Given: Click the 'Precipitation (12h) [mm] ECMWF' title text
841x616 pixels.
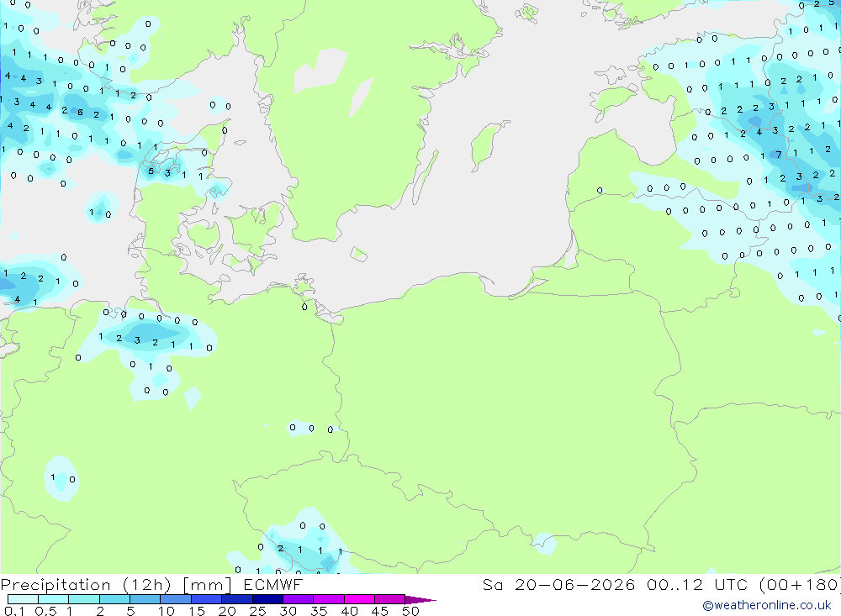Looking at the screenshot, I should 151,585.
